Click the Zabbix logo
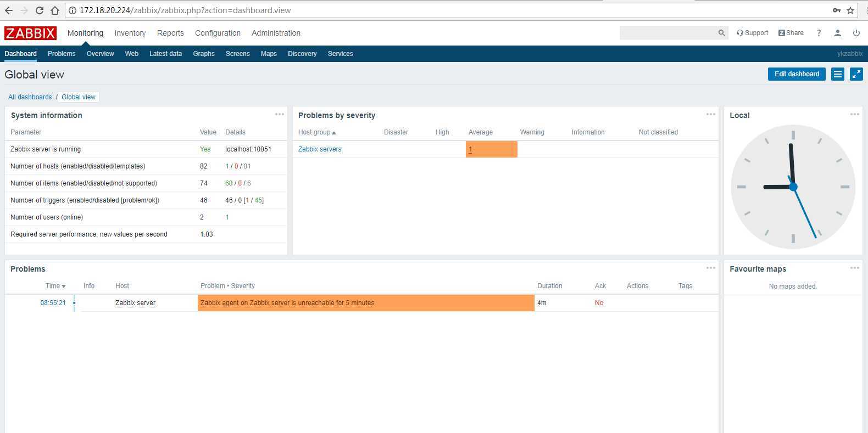868x433 pixels. click(x=30, y=33)
